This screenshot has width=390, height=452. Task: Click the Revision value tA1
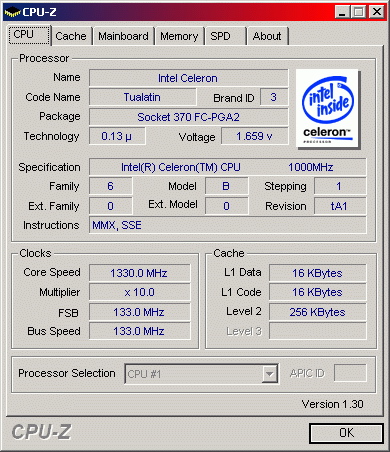click(340, 206)
